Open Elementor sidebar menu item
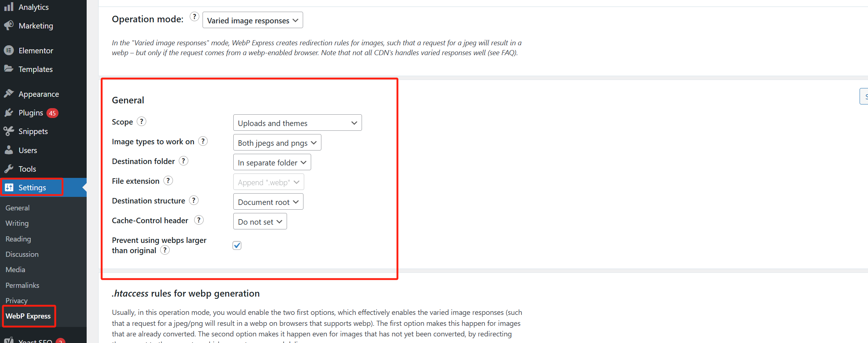Viewport: 868px width, 343px height. click(36, 51)
